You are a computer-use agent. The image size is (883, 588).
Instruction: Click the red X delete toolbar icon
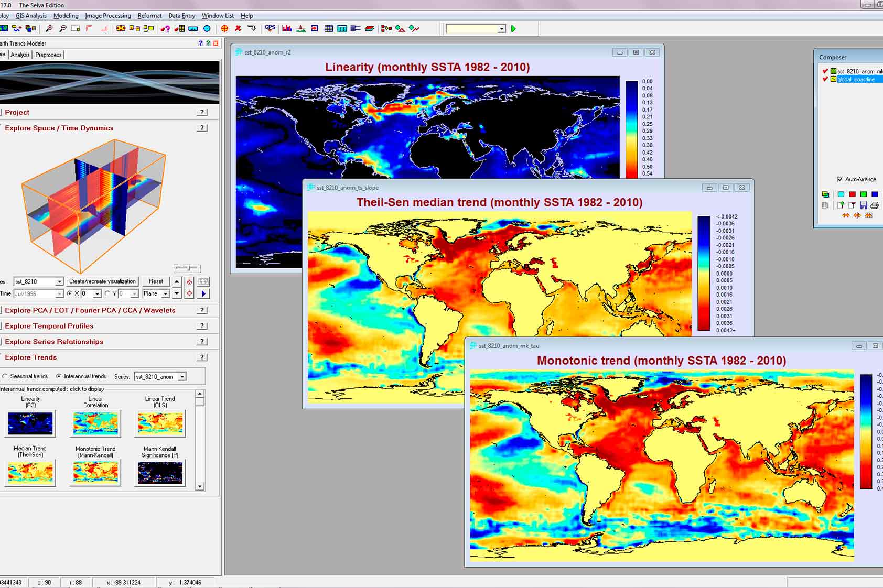coord(238,29)
